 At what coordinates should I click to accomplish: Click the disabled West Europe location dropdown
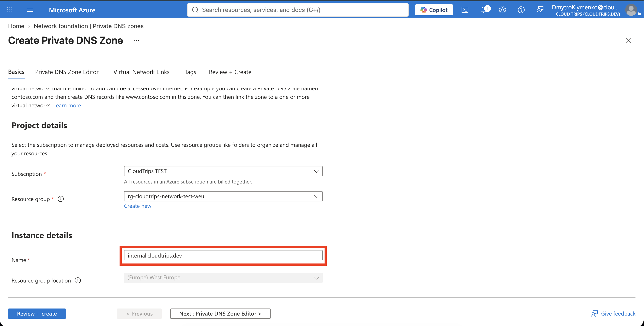click(223, 278)
